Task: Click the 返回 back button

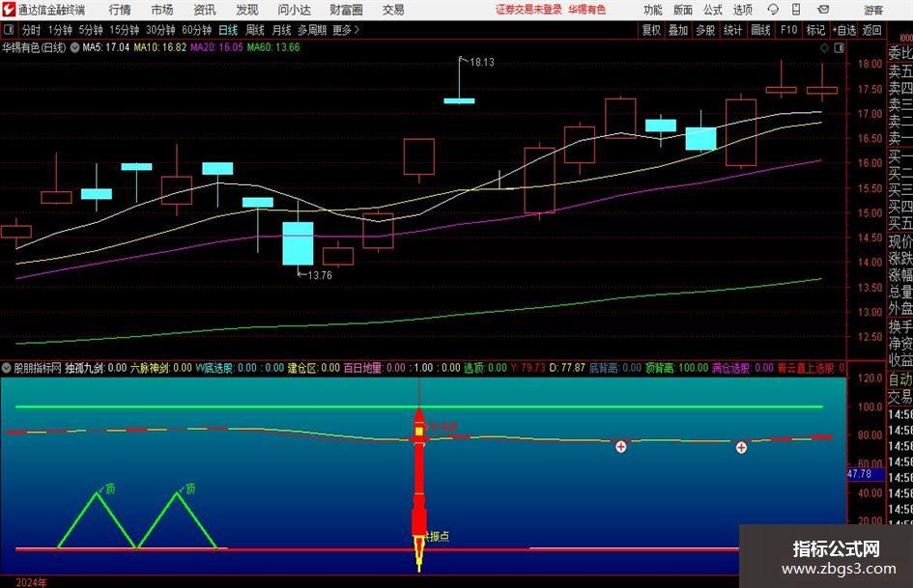Action: click(871, 30)
